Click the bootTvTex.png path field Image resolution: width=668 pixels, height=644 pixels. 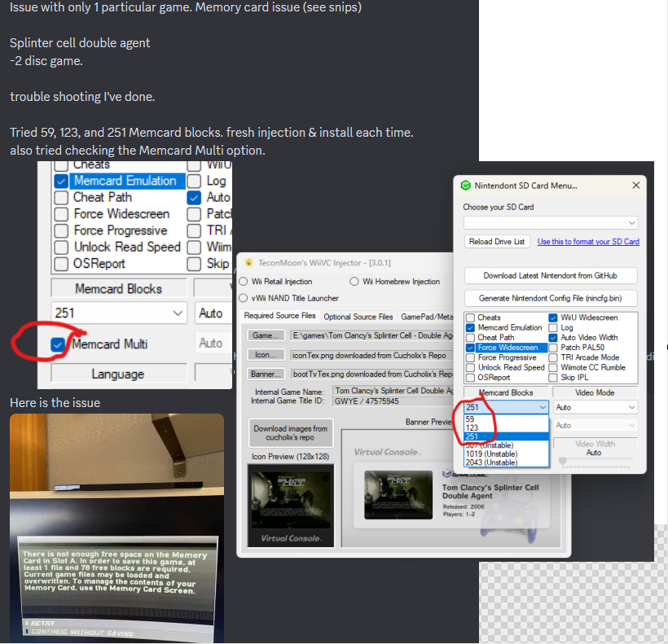(x=372, y=375)
